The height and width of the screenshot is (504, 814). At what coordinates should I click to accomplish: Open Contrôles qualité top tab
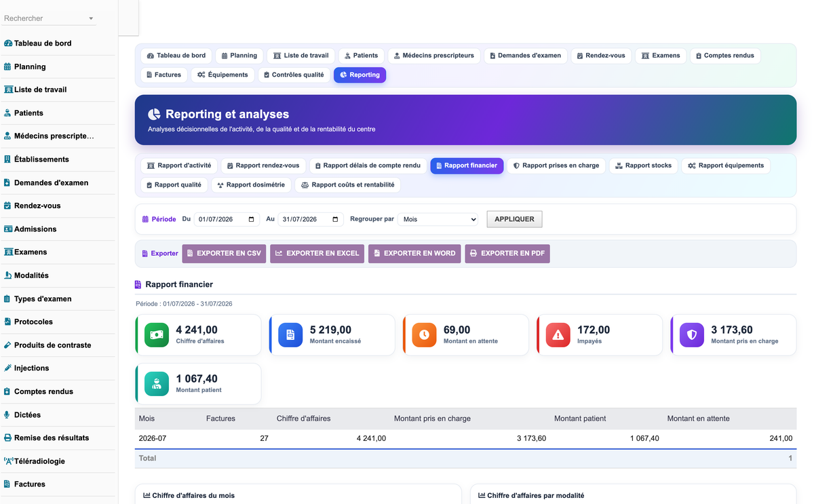(x=294, y=75)
